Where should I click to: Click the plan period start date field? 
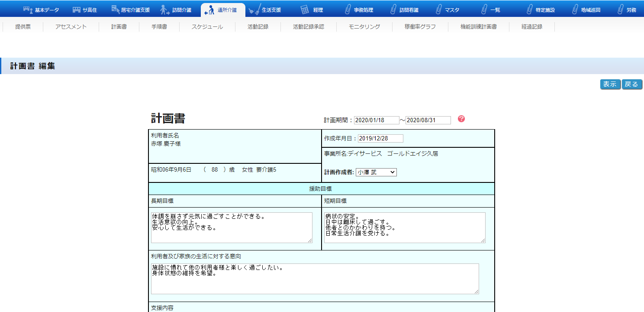pyautogui.click(x=376, y=120)
